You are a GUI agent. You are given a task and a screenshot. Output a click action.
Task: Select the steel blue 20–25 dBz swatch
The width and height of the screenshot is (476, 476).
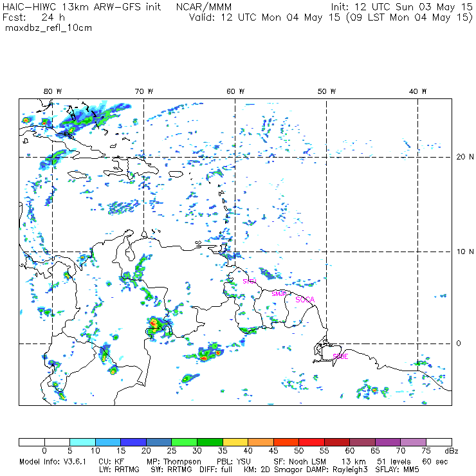coord(159,442)
